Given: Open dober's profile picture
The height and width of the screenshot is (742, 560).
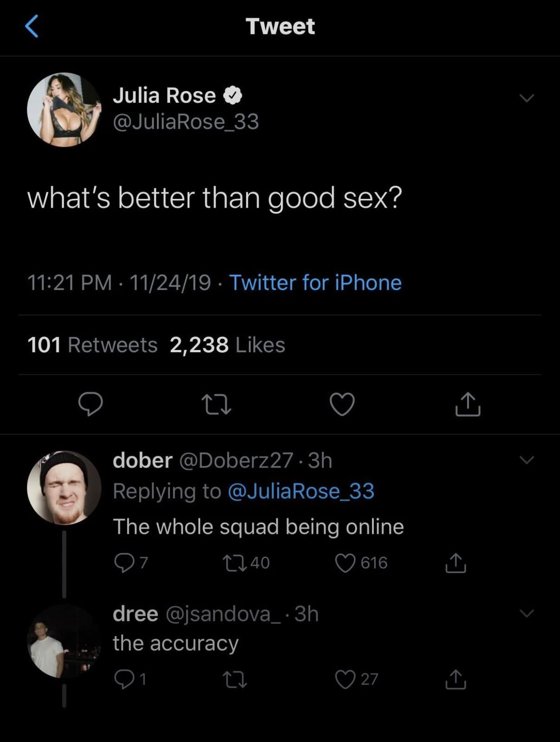Looking at the screenshot, I should 64,487.
